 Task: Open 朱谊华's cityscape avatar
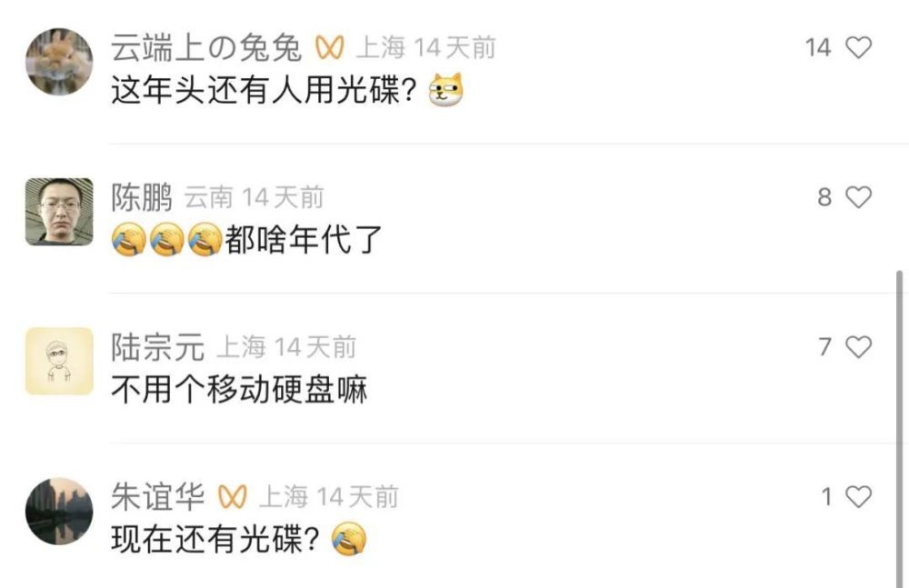pyautogui.click(x=59, y=512)
